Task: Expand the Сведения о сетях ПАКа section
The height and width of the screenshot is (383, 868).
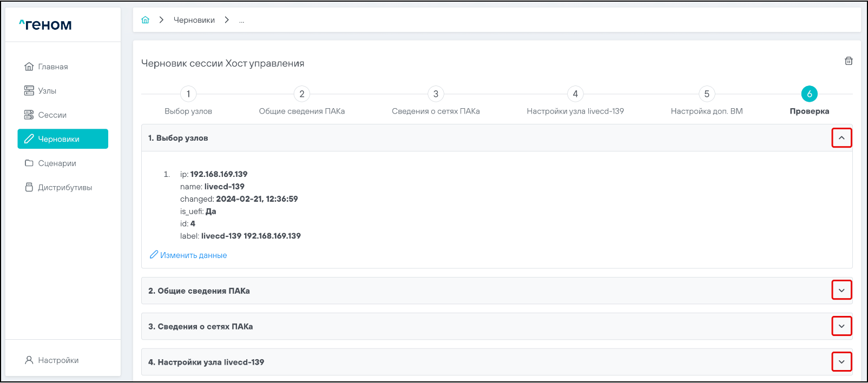Action: pos(841,326)
